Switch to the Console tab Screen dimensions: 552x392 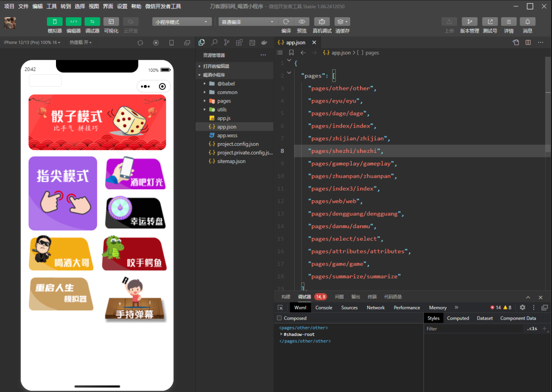tap(324, 308)
